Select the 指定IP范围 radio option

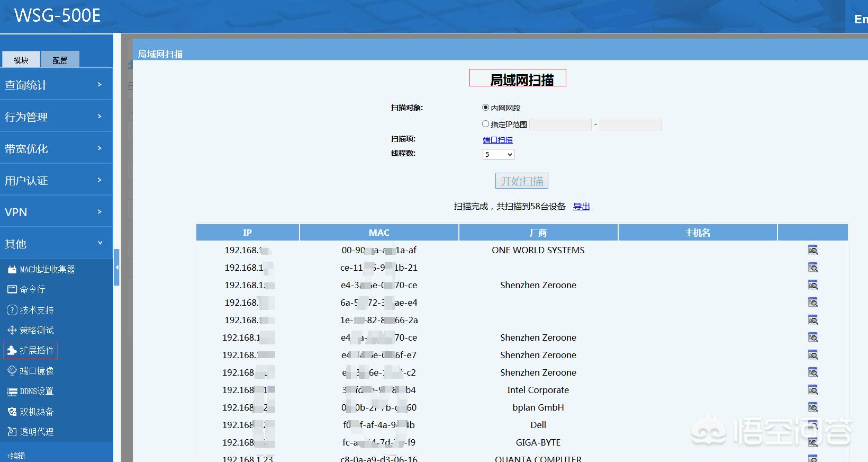pyautogui.click(x=485, y=124)
